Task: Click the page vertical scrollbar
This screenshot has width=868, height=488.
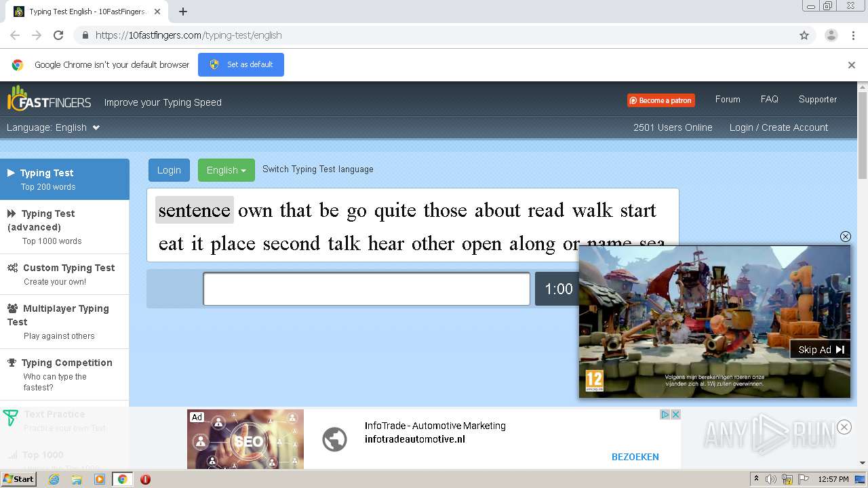Action: (863, 136)
